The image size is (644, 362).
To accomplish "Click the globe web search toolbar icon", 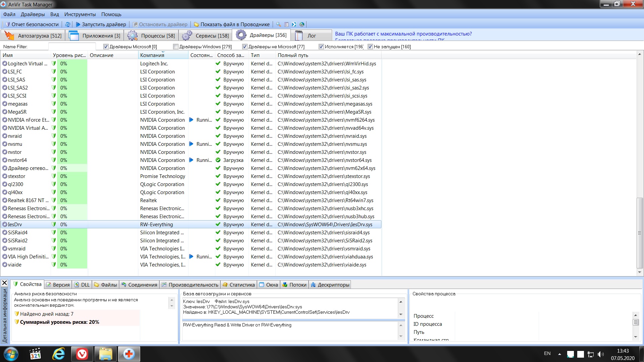I will pos(302,24).
